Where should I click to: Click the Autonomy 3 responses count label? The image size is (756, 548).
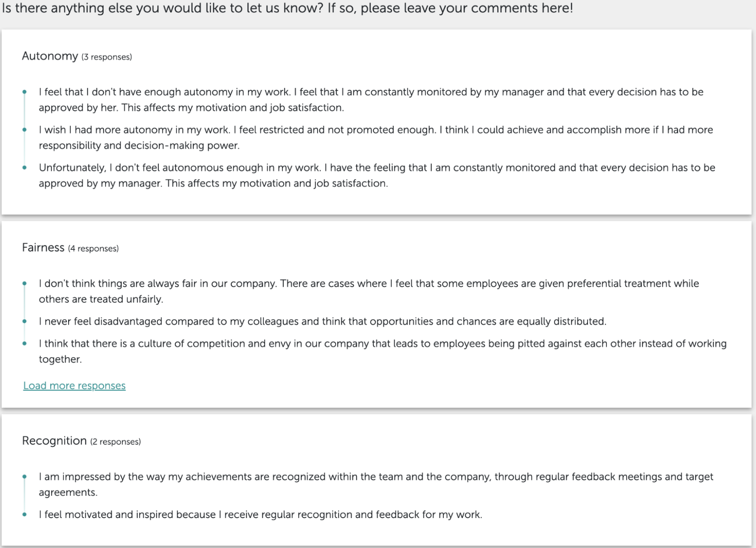click(106, 57)
